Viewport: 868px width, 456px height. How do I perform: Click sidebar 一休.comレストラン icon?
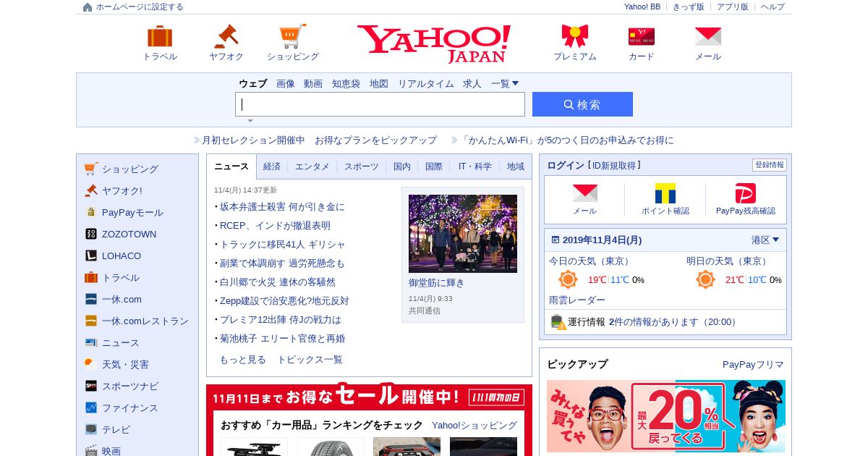click(x=90, y=321)
